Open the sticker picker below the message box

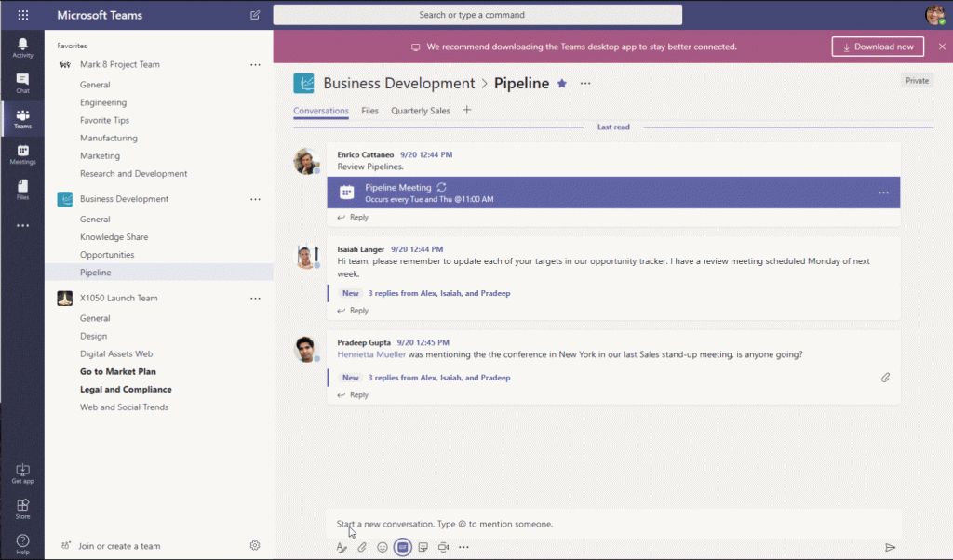[x=422, y=547]
